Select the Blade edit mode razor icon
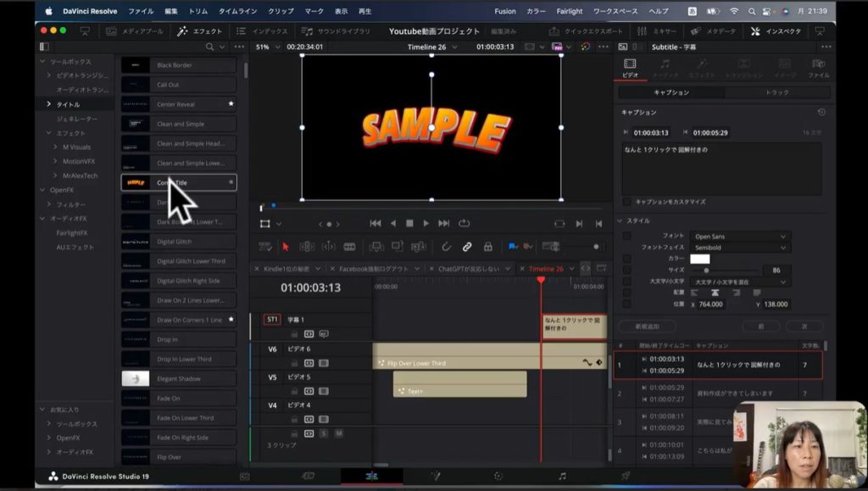The image size is (868, 491). (349, 247)
